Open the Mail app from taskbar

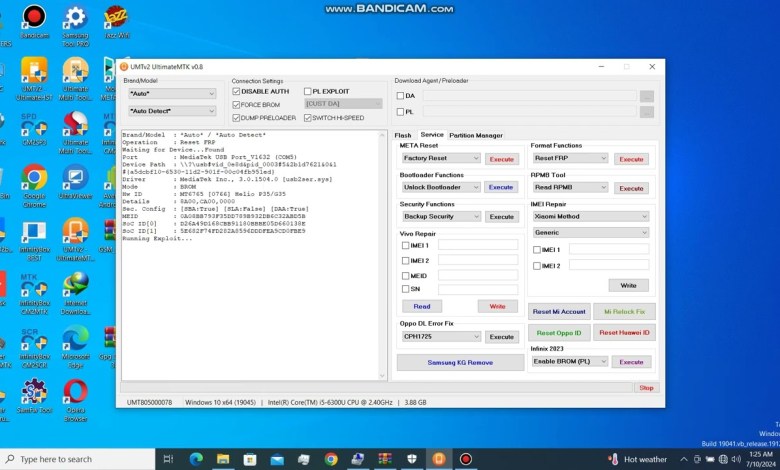(x=277, y=459)
